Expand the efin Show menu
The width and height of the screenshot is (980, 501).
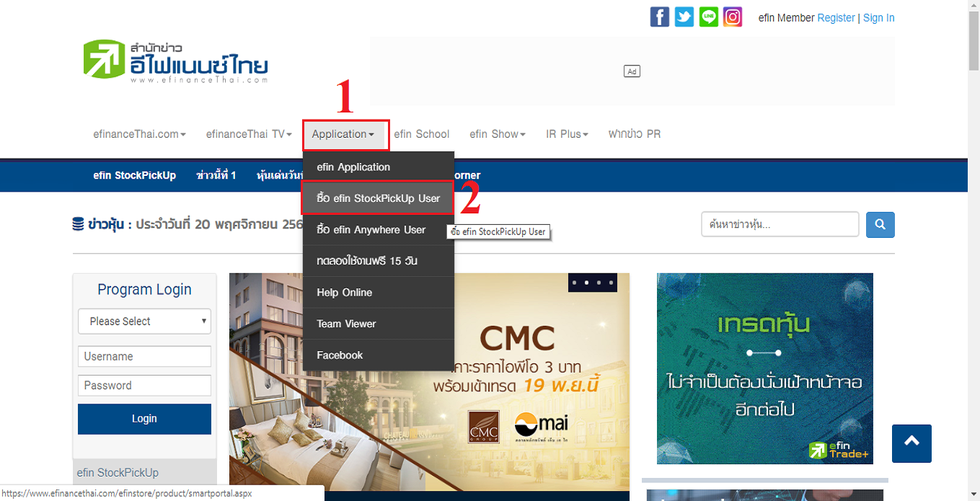[x=498, y=134]
